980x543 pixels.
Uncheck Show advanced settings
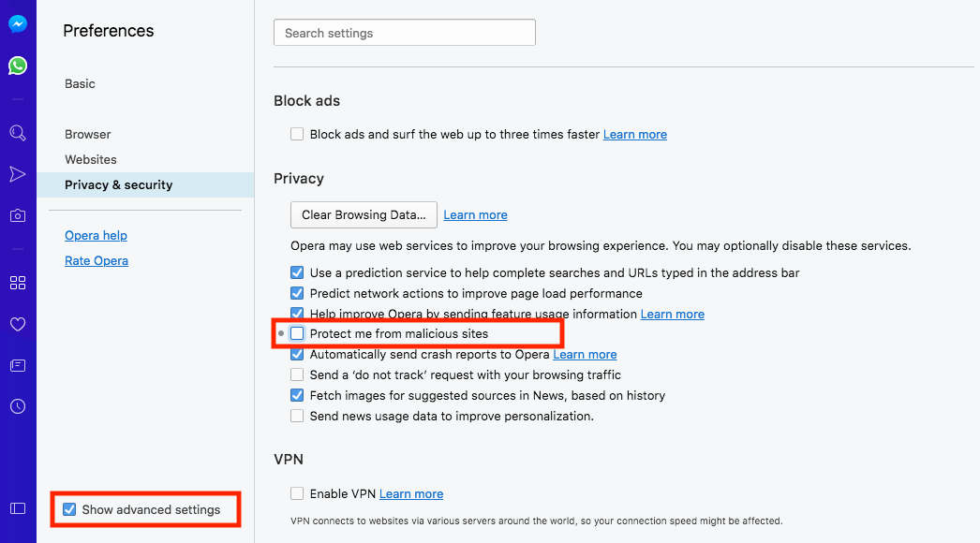[x=69, y=509]
